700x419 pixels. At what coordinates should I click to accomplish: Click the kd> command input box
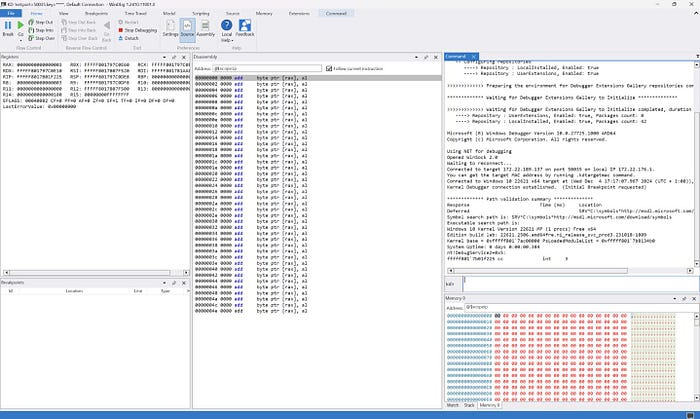pos(580,283)
